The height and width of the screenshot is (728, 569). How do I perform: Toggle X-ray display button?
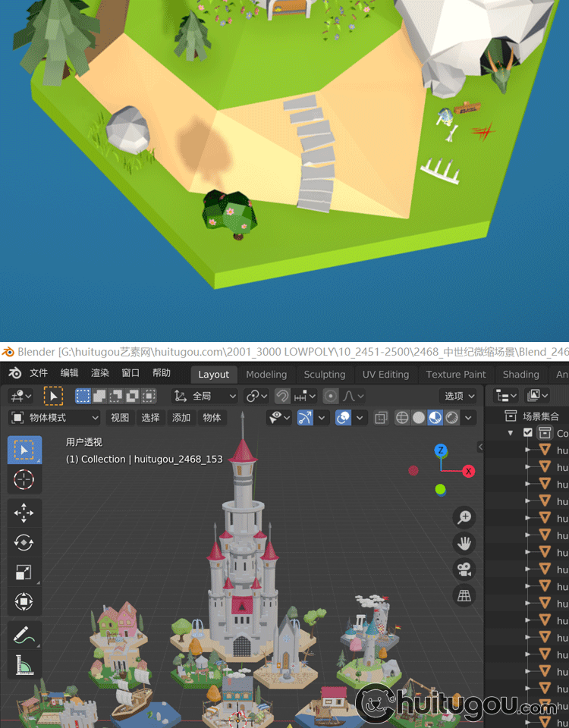[381, 418]
